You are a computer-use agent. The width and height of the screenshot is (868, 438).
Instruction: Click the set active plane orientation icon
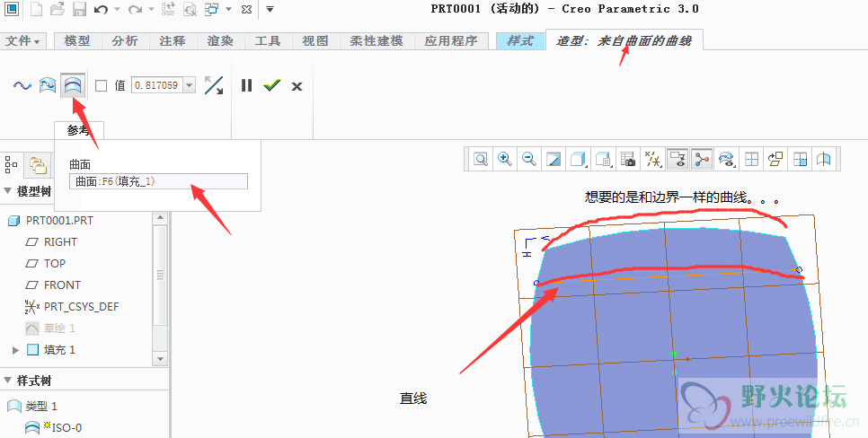(775, 160)
